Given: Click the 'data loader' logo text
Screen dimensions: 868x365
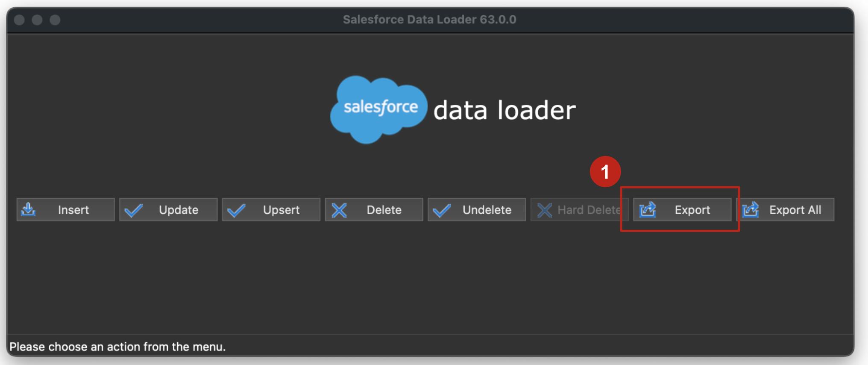Looking at the screenshot, I should [504, 110].
